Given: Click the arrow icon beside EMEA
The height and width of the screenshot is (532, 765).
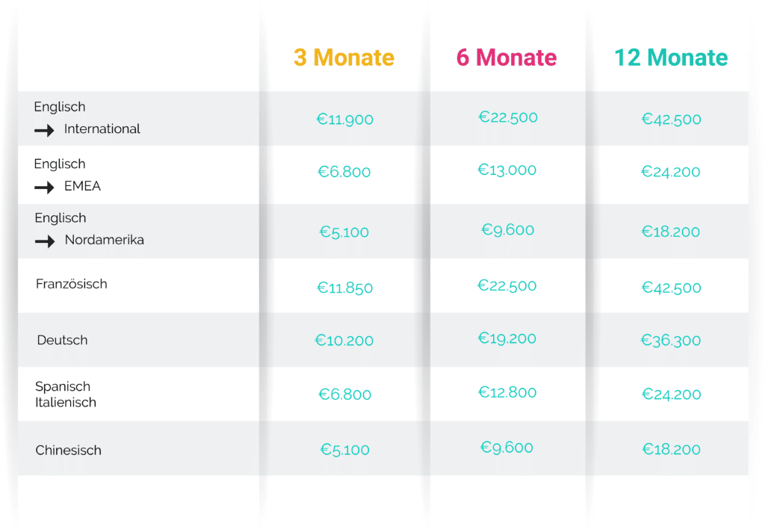Looking at the screenshot, I should pos(44,188).
